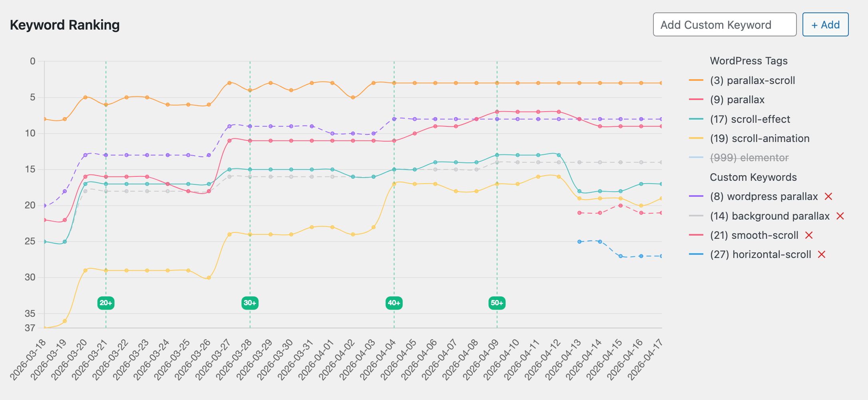Remove the wordpress parallax keyword via red X
Screen dimensions: 868x400
[828, 196]
